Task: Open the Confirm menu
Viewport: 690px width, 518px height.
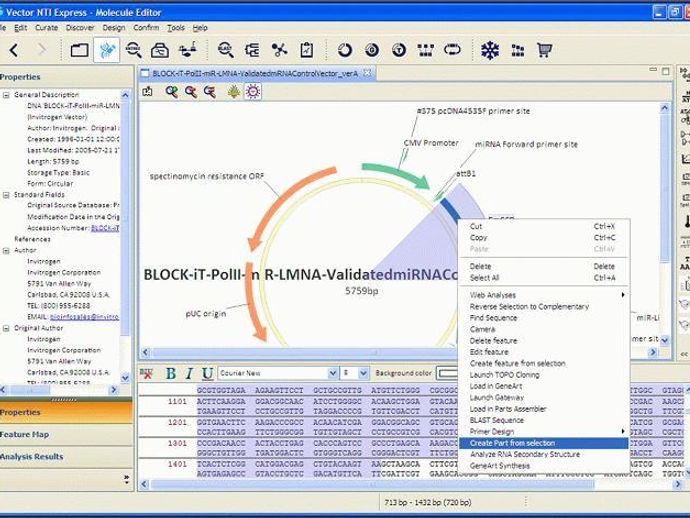Action: 146,28
